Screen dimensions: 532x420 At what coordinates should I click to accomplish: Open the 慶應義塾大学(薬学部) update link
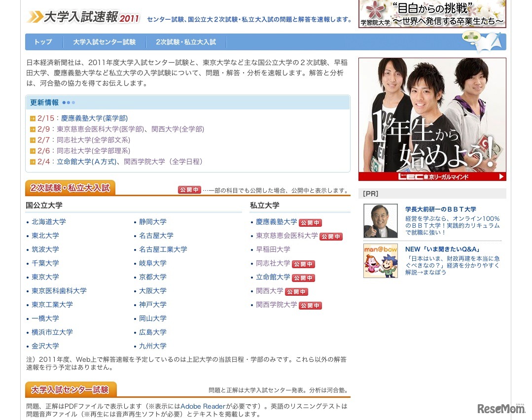(94, 118)
